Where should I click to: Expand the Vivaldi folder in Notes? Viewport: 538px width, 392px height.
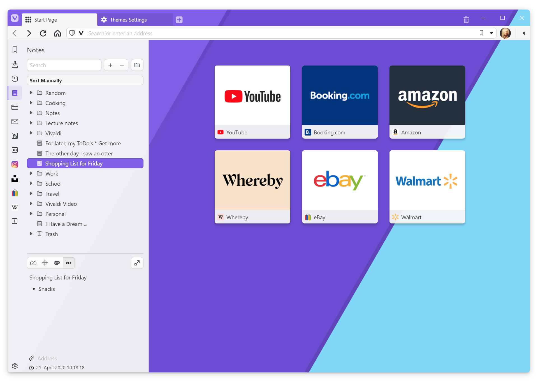pos(31,133)
